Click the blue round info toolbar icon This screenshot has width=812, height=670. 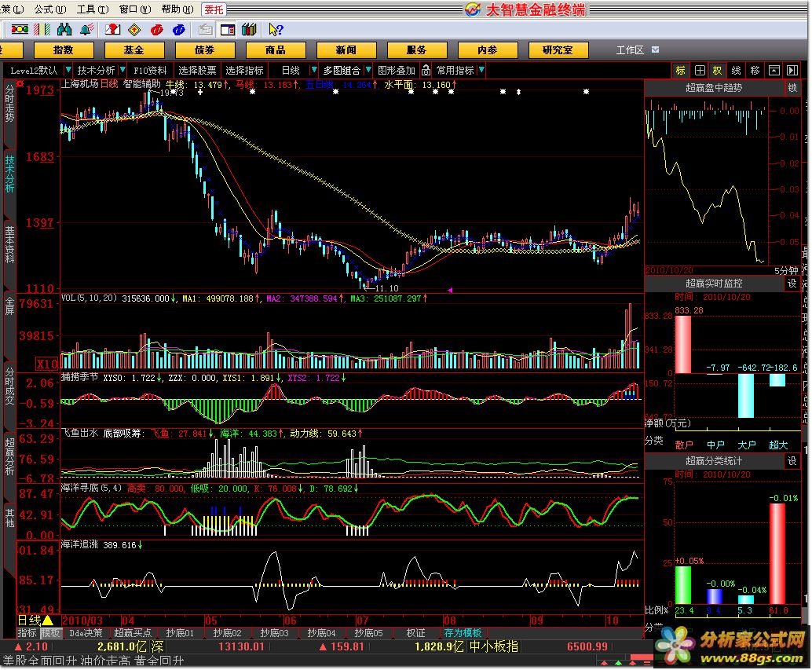click(x=179, y=30)
